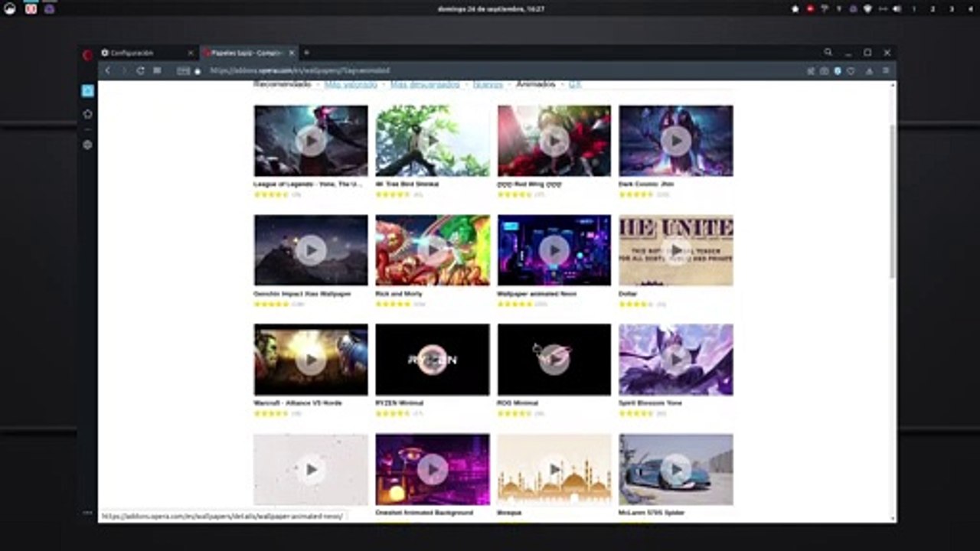Switch to workspace 4 in top panel

(969, 9)
